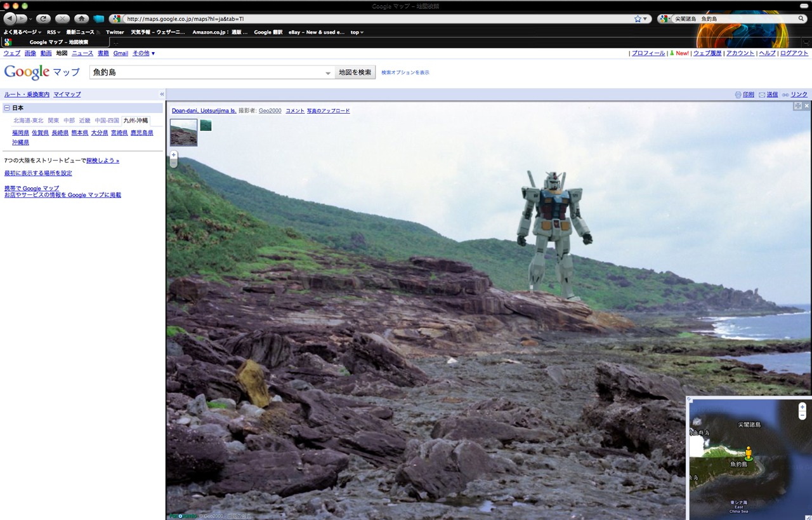Open the top bookmarks folder

tap(357, 32)
